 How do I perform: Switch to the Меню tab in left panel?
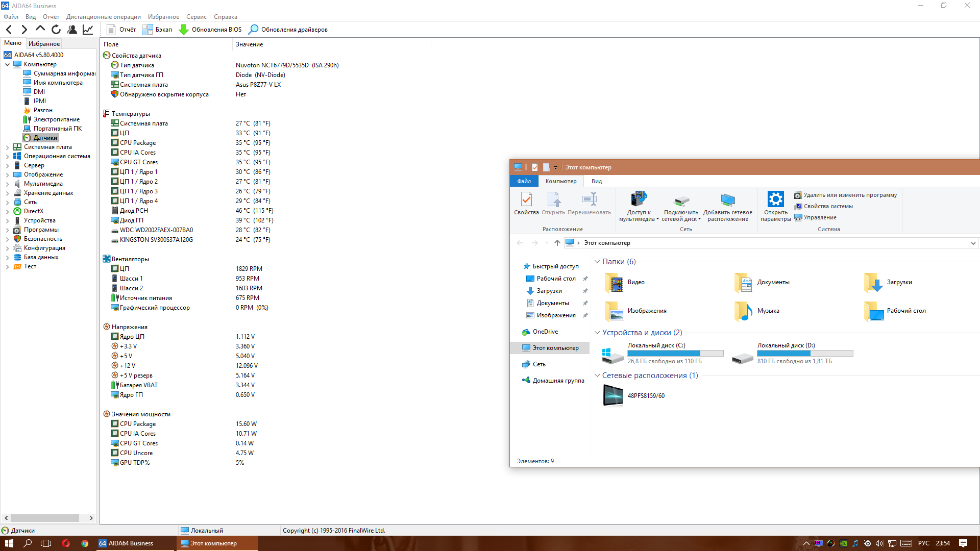coord(13,43)
